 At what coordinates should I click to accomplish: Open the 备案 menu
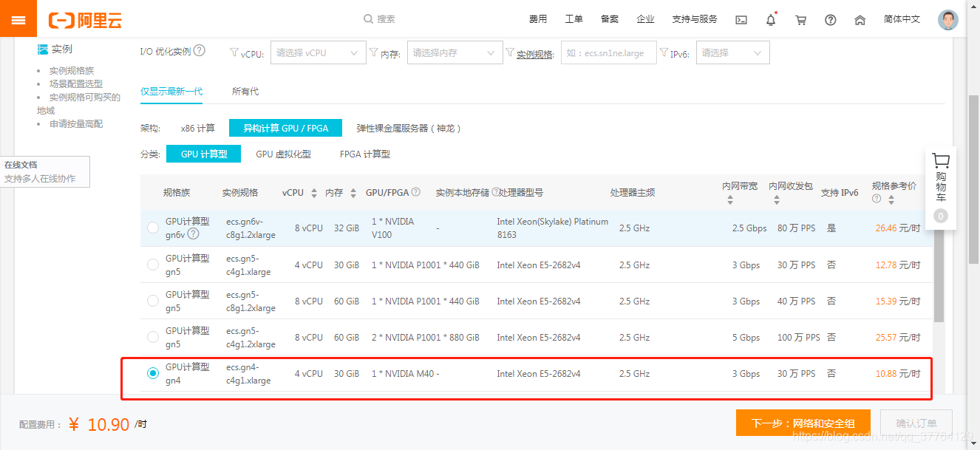coord(610,19)
